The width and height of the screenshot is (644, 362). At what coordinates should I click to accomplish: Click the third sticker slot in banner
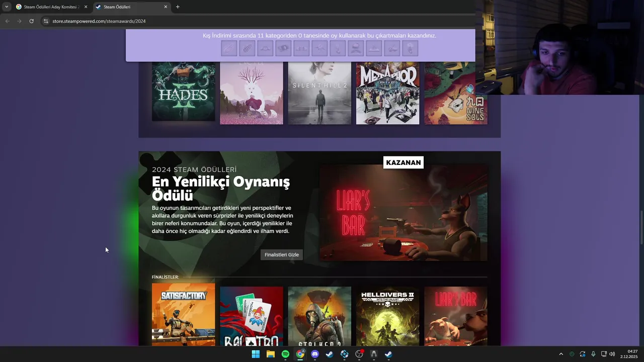(265, 48)
